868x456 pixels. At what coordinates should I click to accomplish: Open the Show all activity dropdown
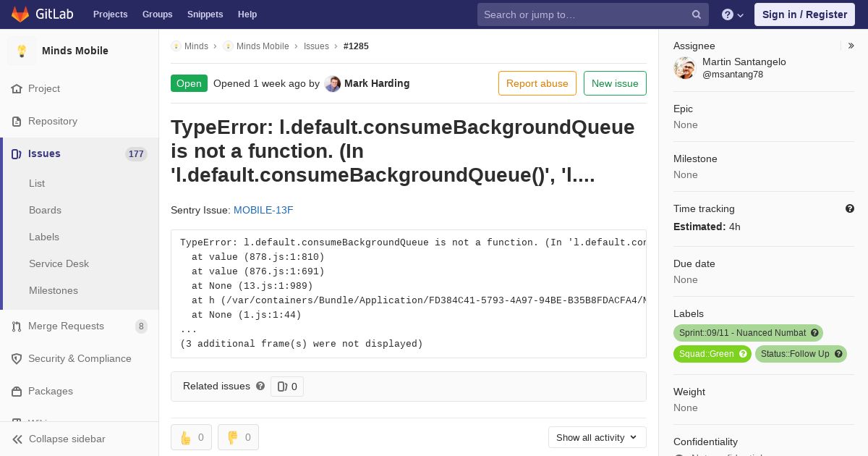(597, 437)
